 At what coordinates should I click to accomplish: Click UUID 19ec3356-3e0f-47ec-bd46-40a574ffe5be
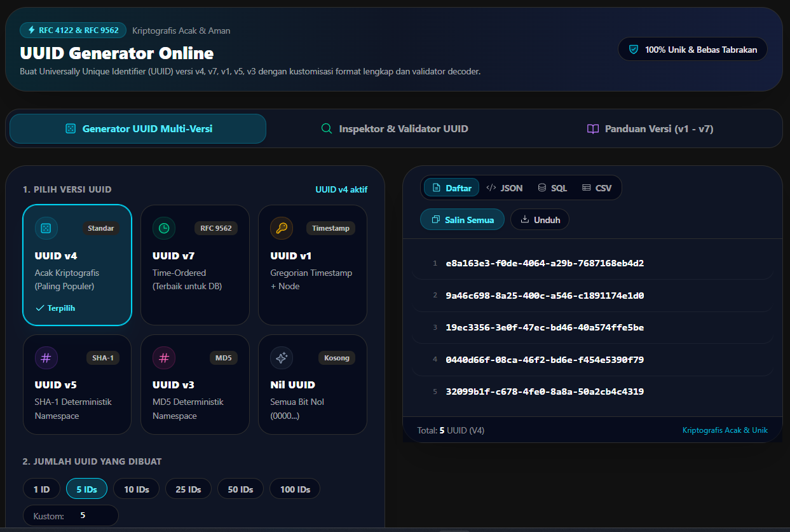(x=545, y=327)
